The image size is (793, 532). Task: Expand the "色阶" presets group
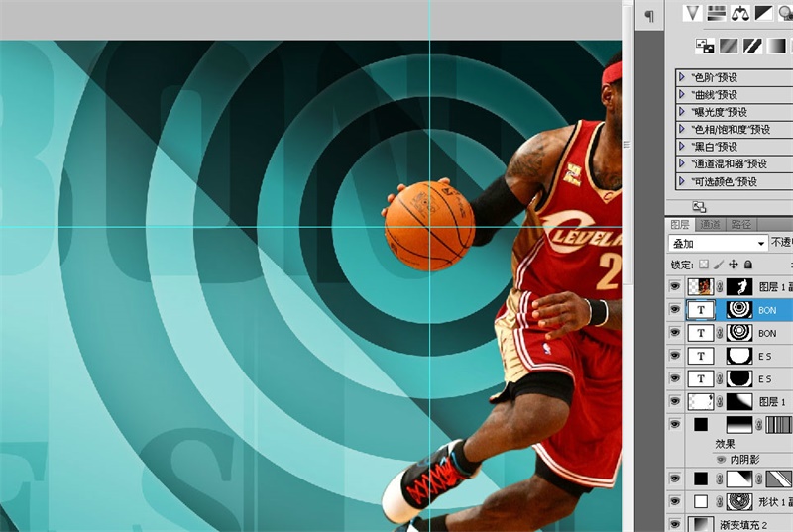pyautogui.click(x=682, y=78)
